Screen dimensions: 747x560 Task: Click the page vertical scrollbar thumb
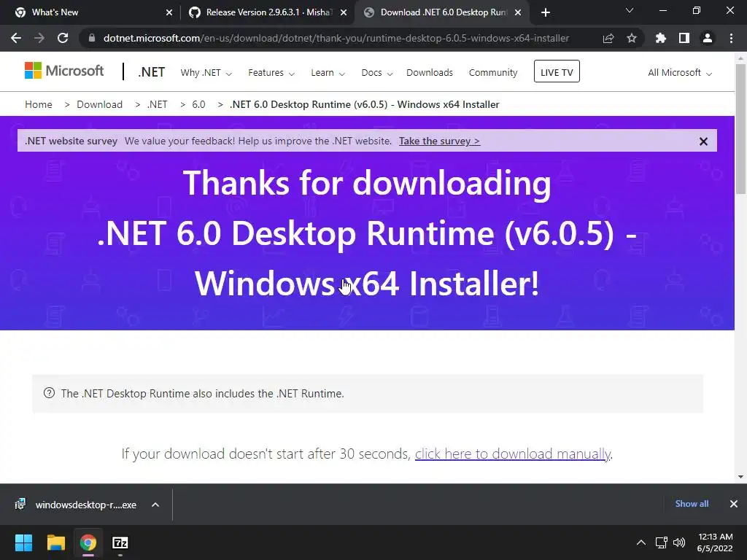(740, 128)
